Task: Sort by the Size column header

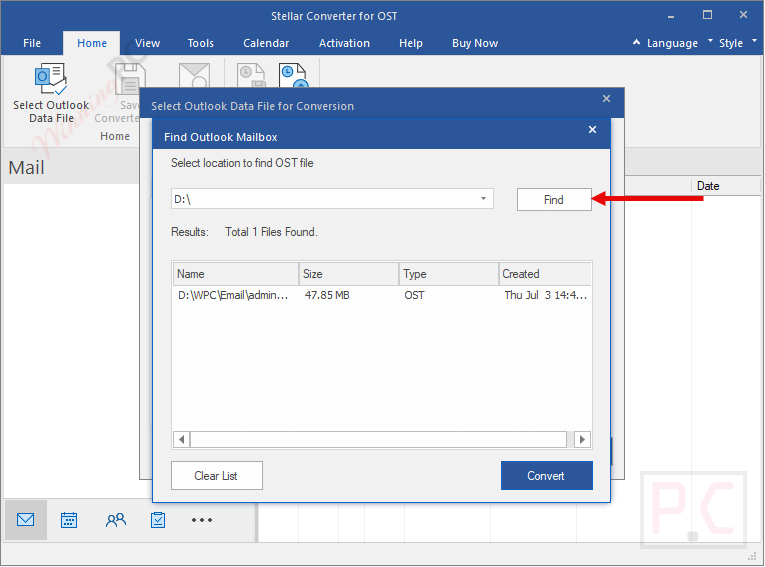Action: tap(349, 274)
